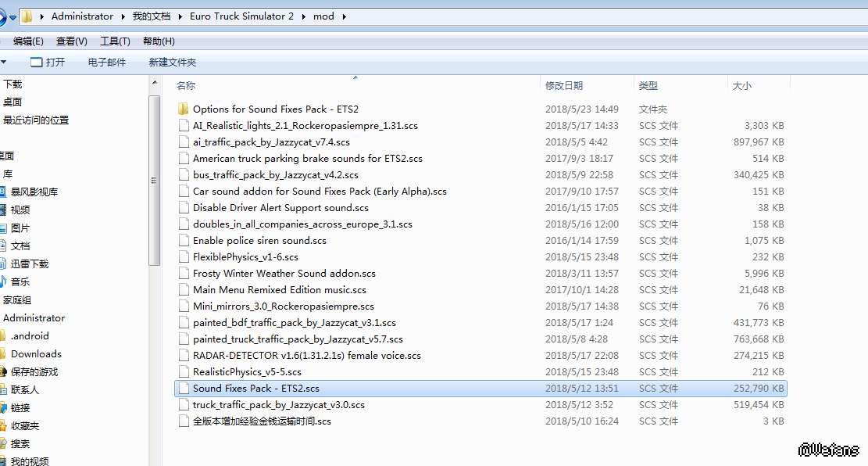Click the 打开 toolbar icon

pos(36,63)
